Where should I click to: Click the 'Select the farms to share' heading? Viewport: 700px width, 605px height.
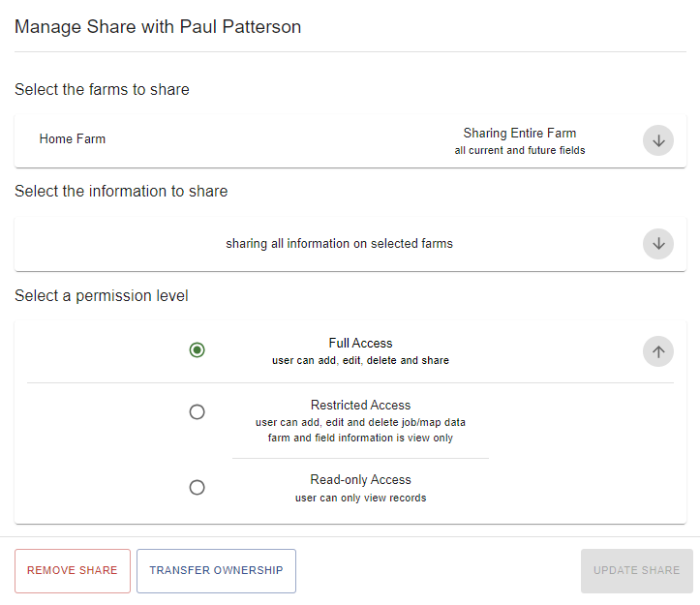[102, 89]
